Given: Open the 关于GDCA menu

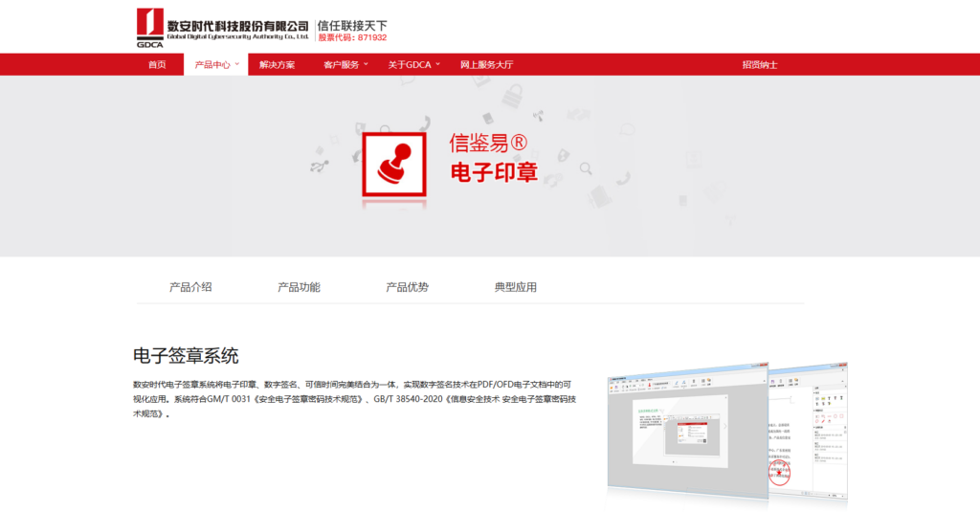Looking at the screenshot, I should pyautogui.click(x=410, y=64).
